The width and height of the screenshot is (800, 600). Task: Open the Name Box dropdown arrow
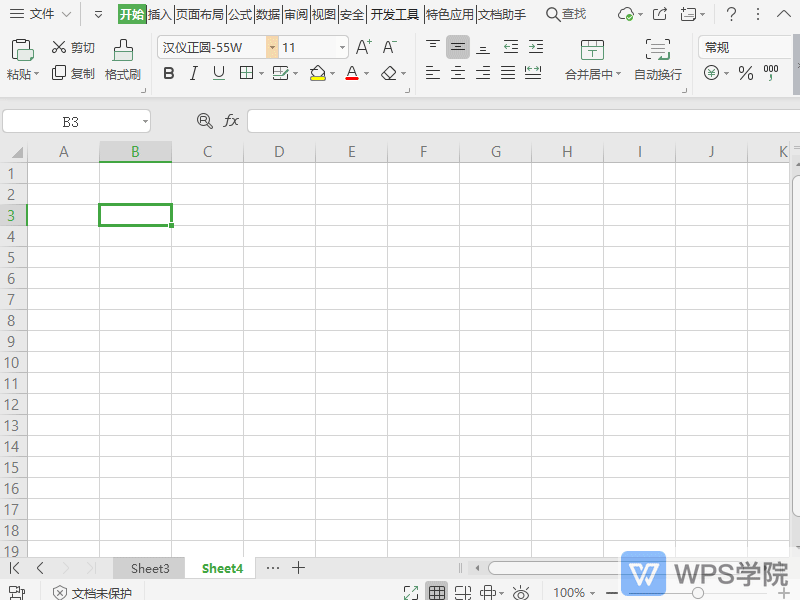pyautogui.click(x=145, y=121)
